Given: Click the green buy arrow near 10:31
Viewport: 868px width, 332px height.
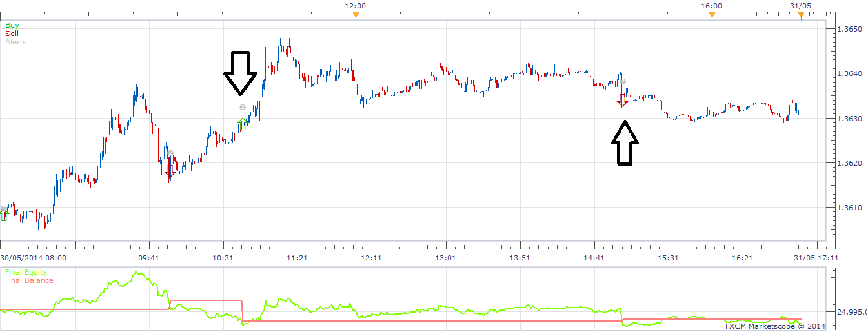Looking at the screenshot, I should click(x=243, y=122).
